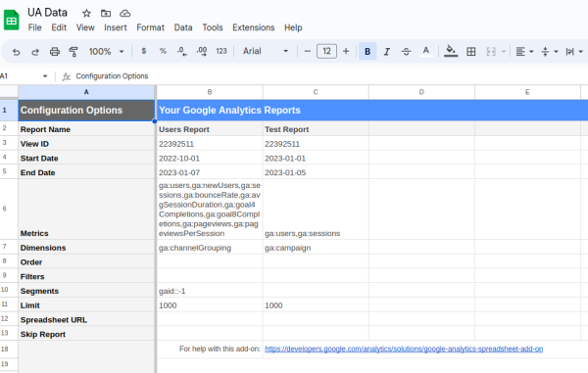Increase decimal places
588x373 pixels.
[202, 51]
